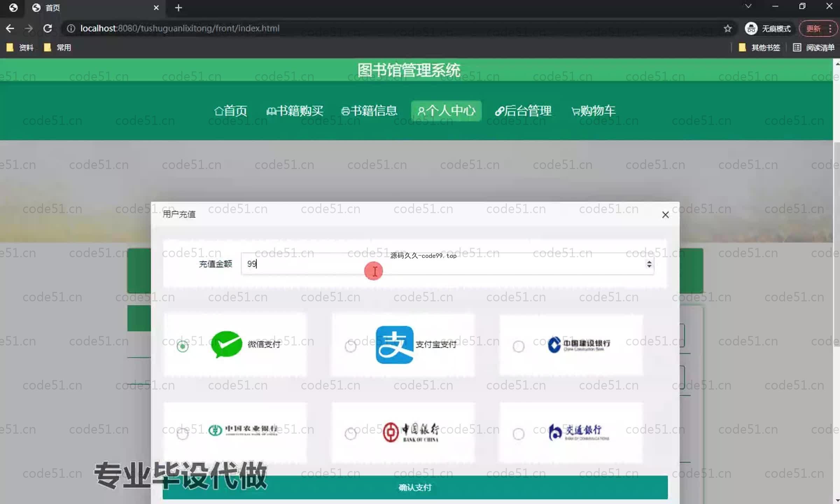Select the WeChat Pay radio button

182,346
